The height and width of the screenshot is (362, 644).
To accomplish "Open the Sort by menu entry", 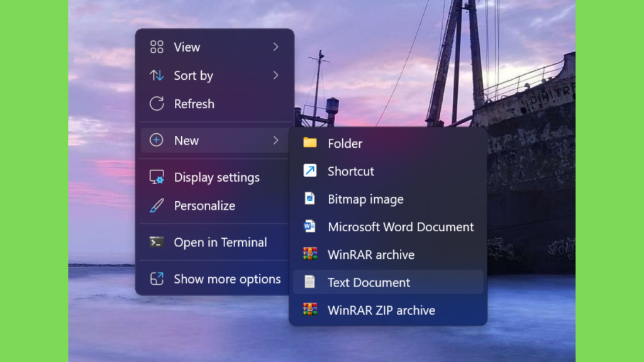I will point(214,75).
